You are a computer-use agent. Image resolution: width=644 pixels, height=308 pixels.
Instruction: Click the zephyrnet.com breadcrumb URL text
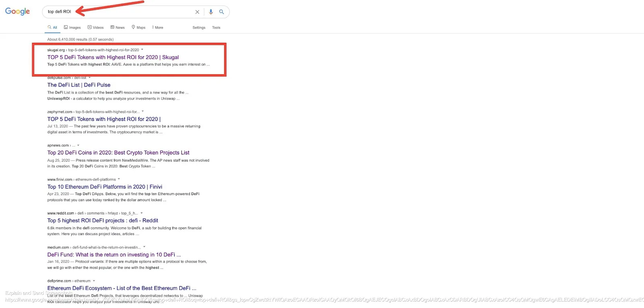(93, 112)
